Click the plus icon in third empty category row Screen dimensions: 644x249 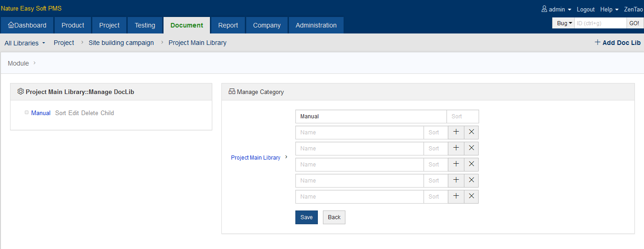456,165
